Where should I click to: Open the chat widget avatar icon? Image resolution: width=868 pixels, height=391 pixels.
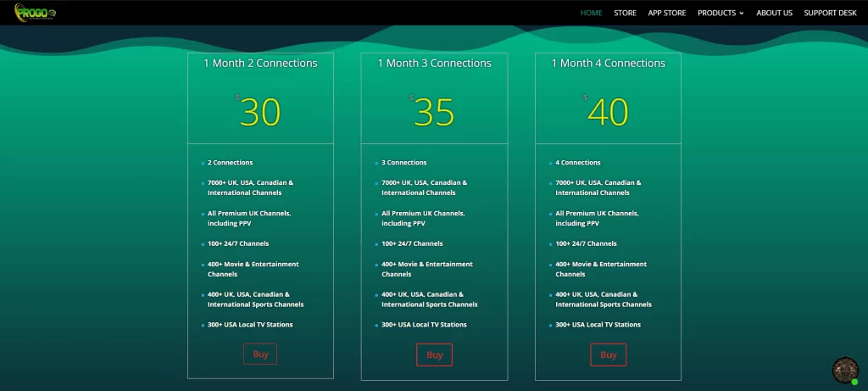(845, 370)
